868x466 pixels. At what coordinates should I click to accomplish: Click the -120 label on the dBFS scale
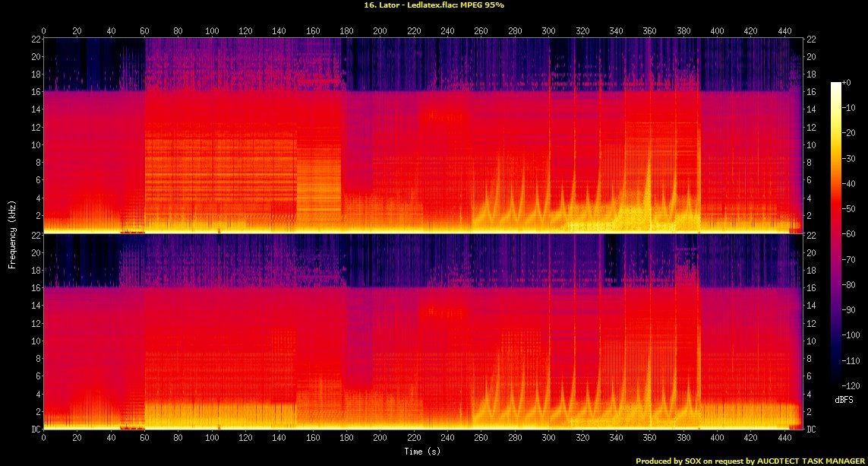click(853, 385)
